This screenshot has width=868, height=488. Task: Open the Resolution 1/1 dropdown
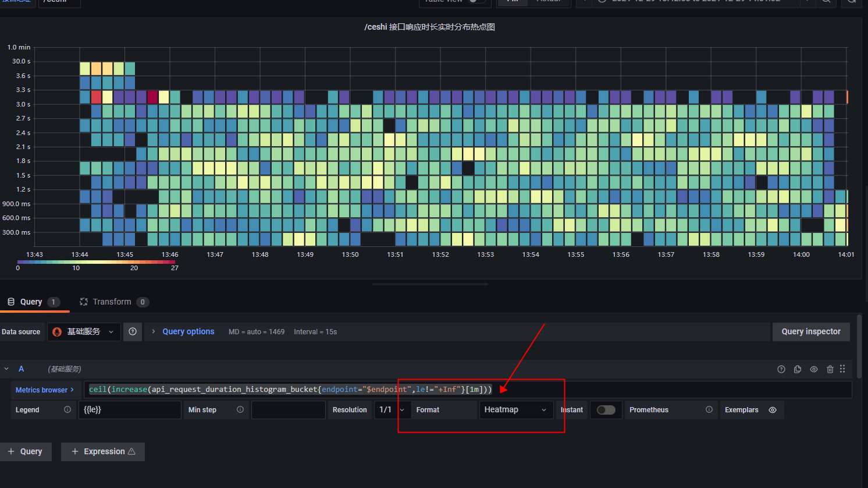pos(392,409)
